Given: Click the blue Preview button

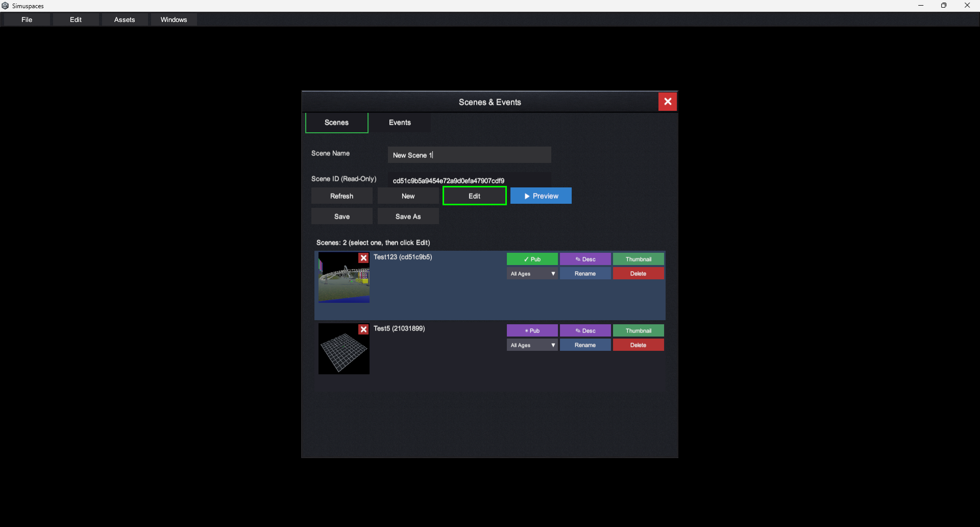Looking at the screenshot, I should (541, 196).
